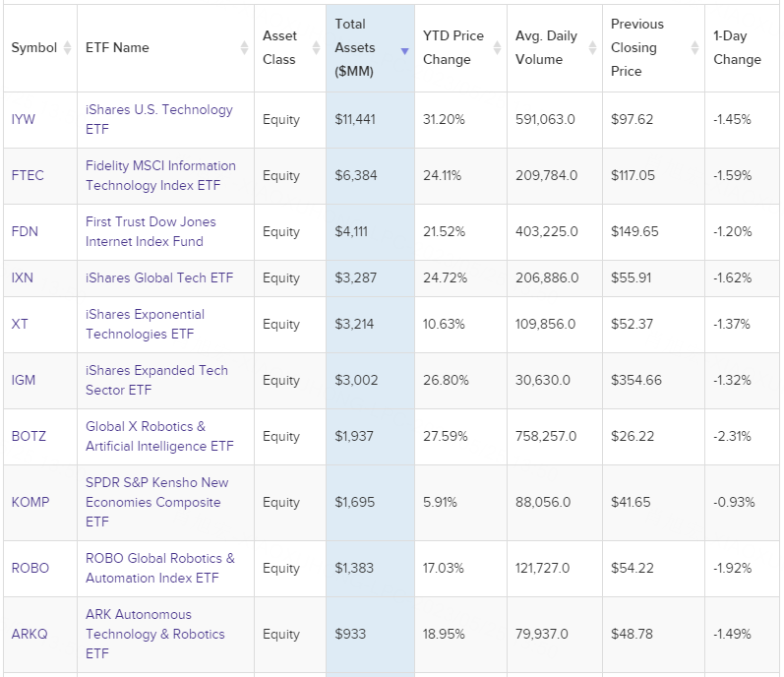Click the sort arrows beside Symbol header

[x=67, y=47]
